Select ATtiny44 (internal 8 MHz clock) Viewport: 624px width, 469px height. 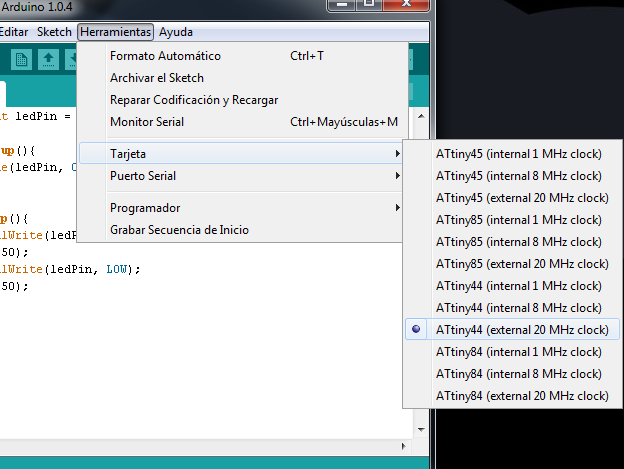[513, 308]
